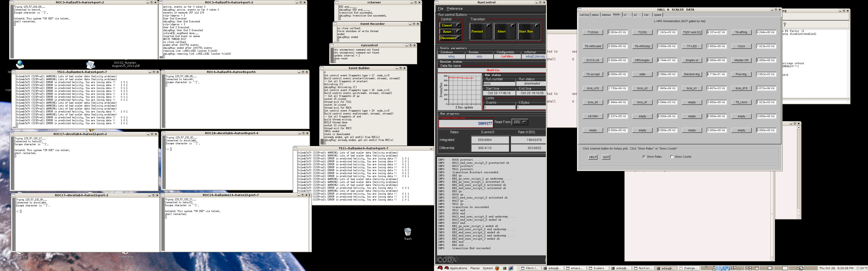Open the Read From ER2 dropdown
The image size is (868, 271).
click(520, 122)
